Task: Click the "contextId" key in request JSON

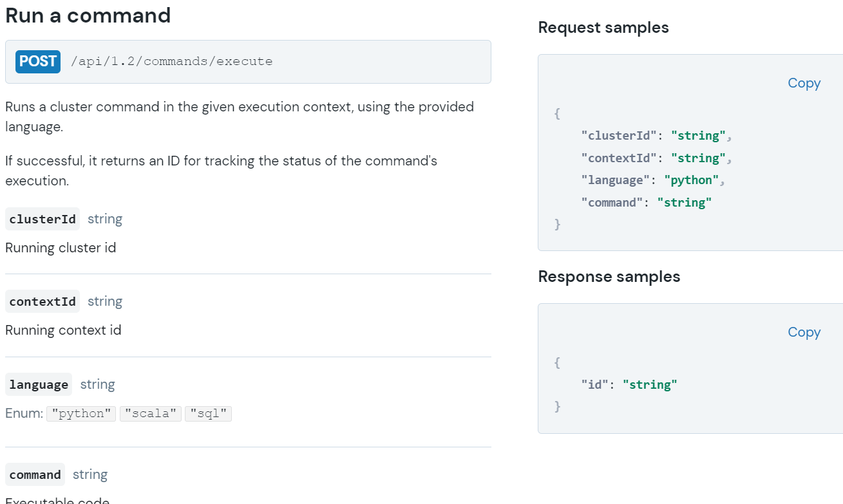Action: (619, 158)
